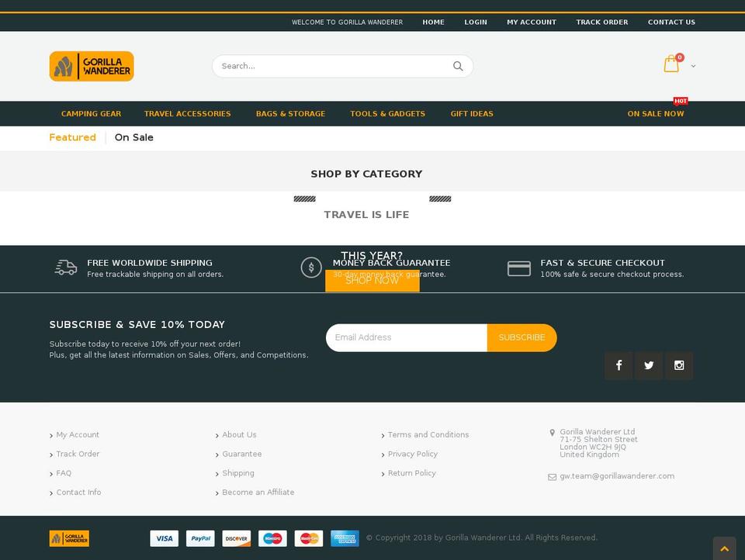Open the Facebook social link
The height and width of the screenshot is (560, 745).
(x=619, y=365)
